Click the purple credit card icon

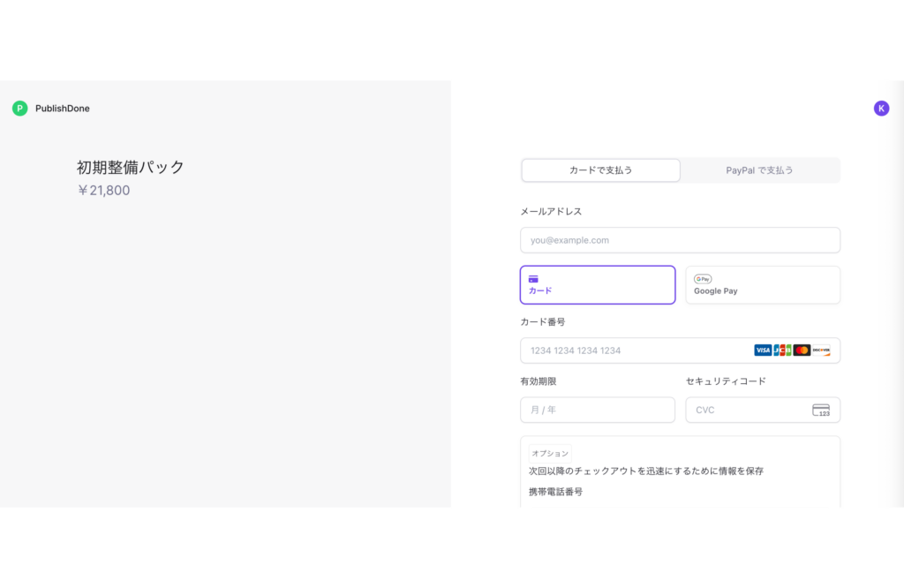pos(533,279)
